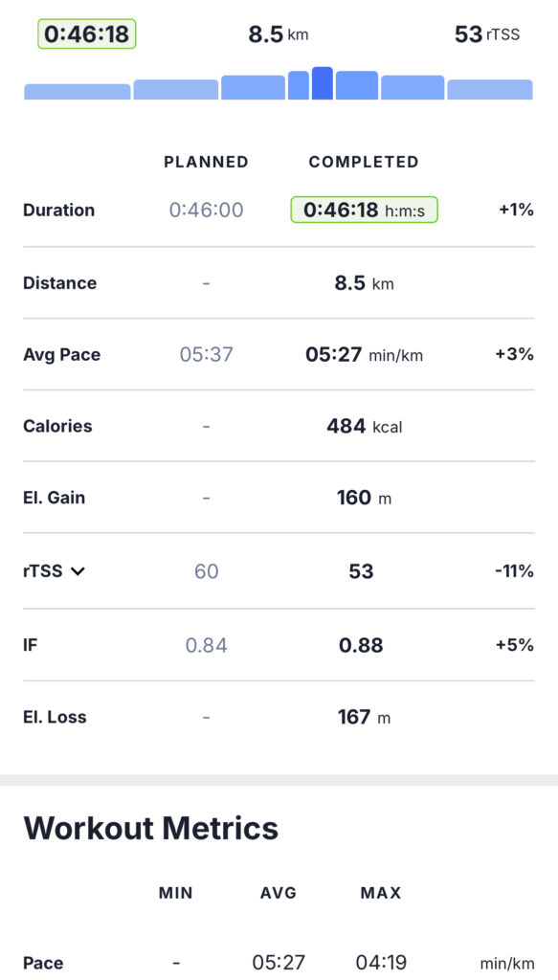The height and width of the screenshot is (980, 558).
Task: Click the highlighted 0:46:18 total time badge
Action: pyautogui.click(x=87, y=33)
